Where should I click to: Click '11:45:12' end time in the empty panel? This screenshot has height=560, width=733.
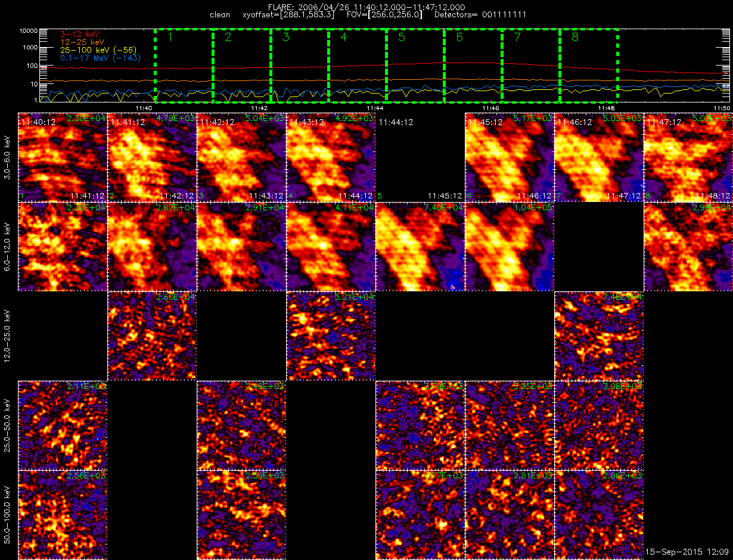click(x=445, y=195)
